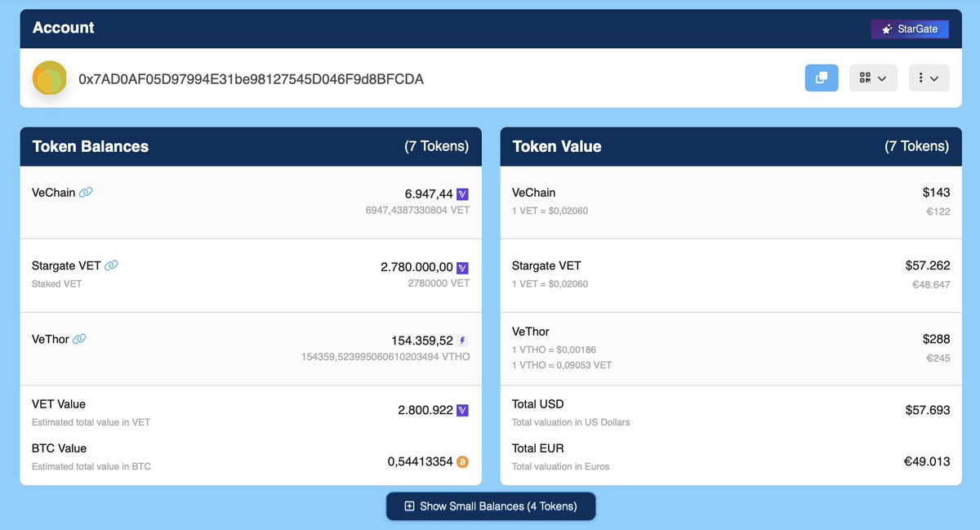Open the link icon next to Stargate VET
This screenshot has height=530, width=980.
112,265
